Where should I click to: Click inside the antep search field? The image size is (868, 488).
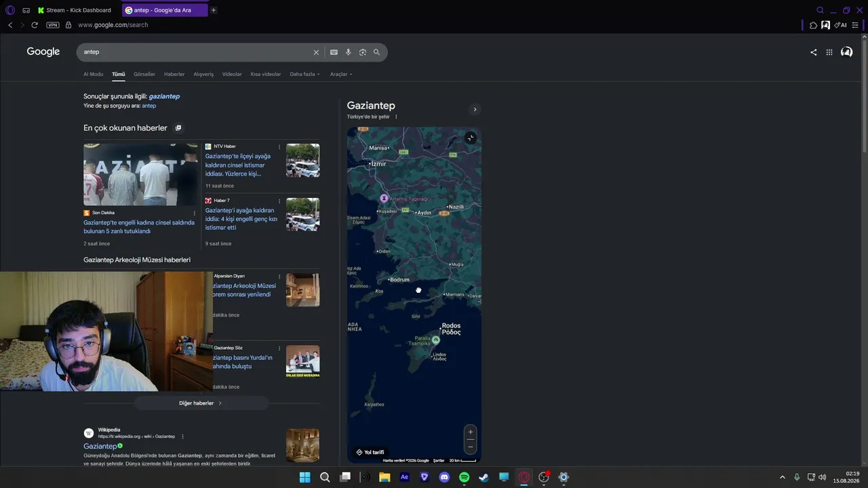[195, 52]
